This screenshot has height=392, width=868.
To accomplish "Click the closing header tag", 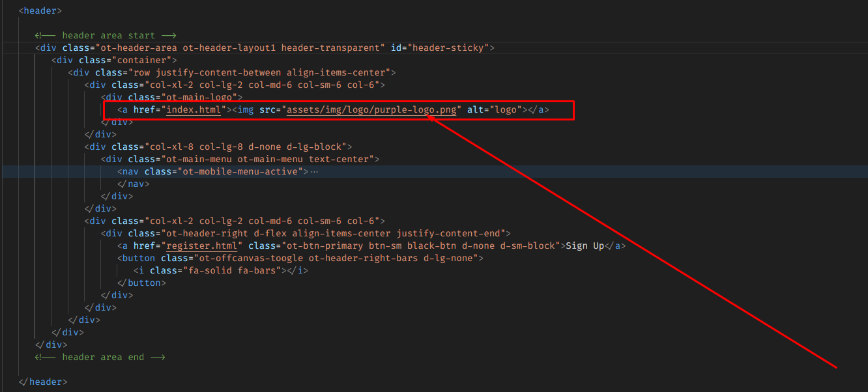I will tap(43, 382).
